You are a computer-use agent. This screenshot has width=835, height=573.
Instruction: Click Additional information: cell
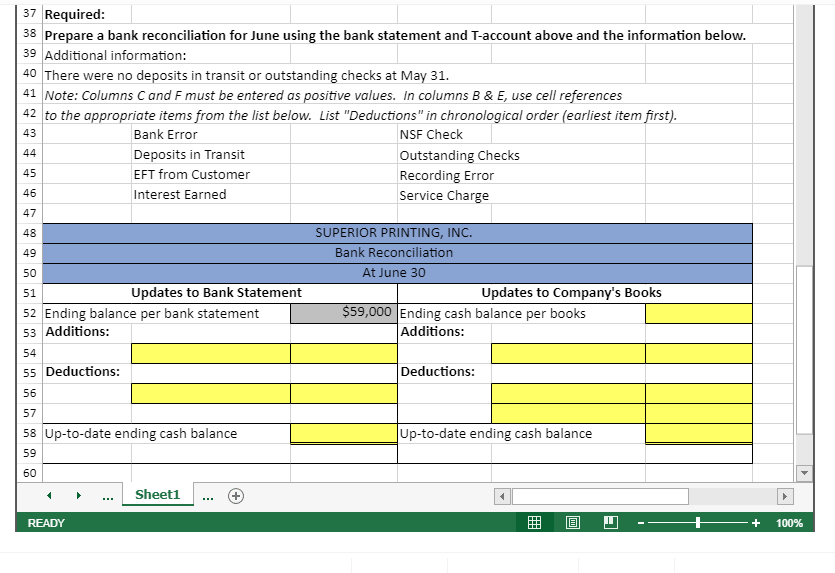coord(116,55)
